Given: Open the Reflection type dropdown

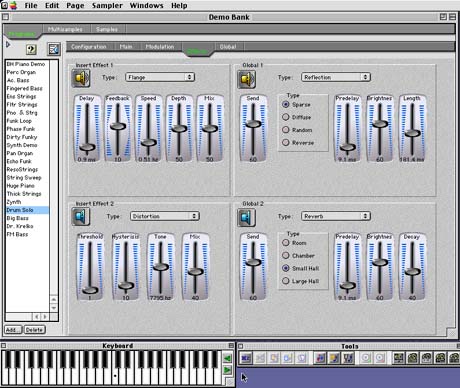Looking at the screenshot, I should [x=336, y=77].
